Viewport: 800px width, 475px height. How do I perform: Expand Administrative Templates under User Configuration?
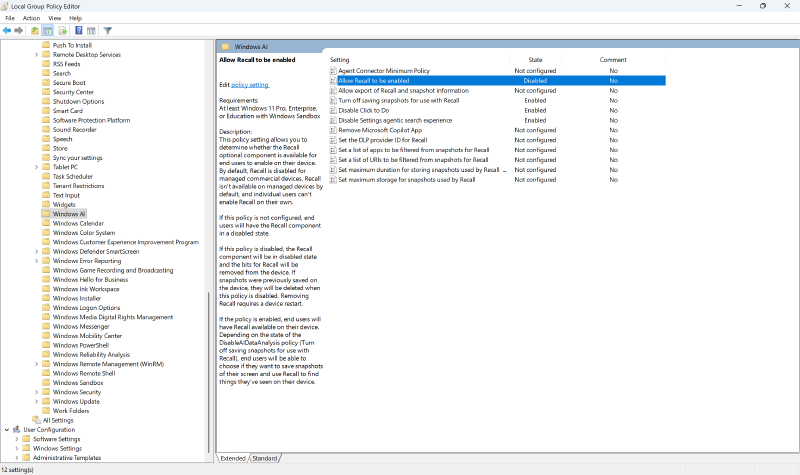(x=16, y=458)
